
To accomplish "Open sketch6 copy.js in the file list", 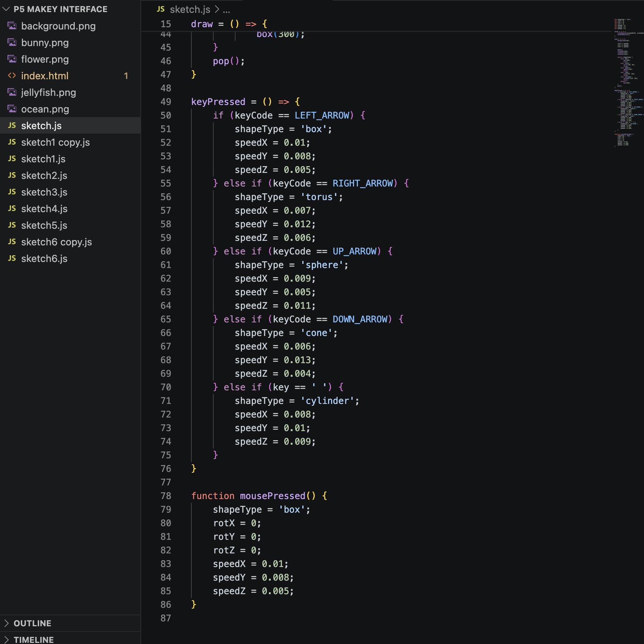I will [x=57, y=242].
